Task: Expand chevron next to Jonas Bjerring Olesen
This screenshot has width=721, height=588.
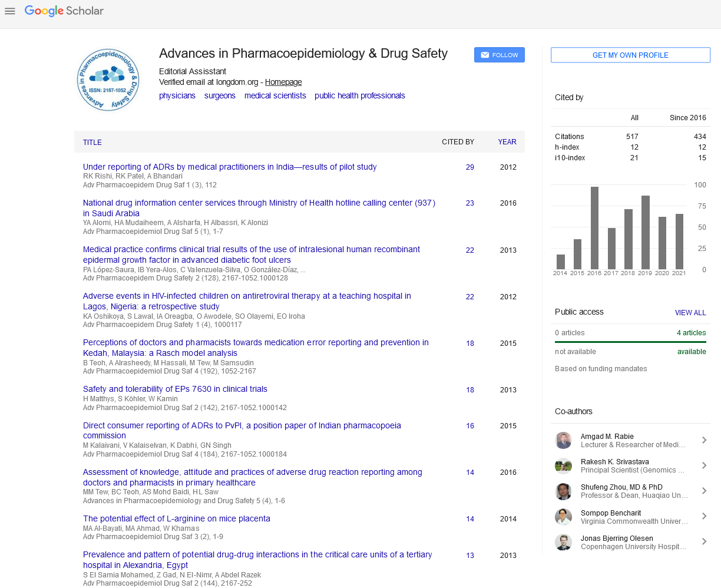Action: pos(704,541)
